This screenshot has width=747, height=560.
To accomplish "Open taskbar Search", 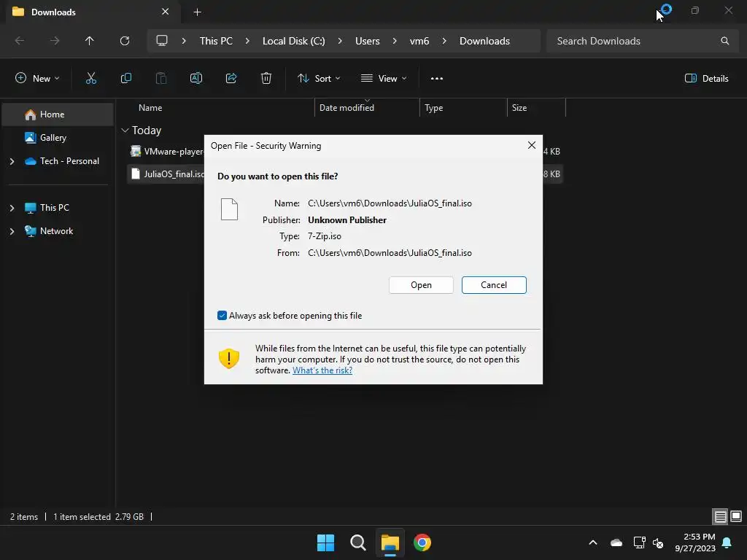I will coord(357,542).
